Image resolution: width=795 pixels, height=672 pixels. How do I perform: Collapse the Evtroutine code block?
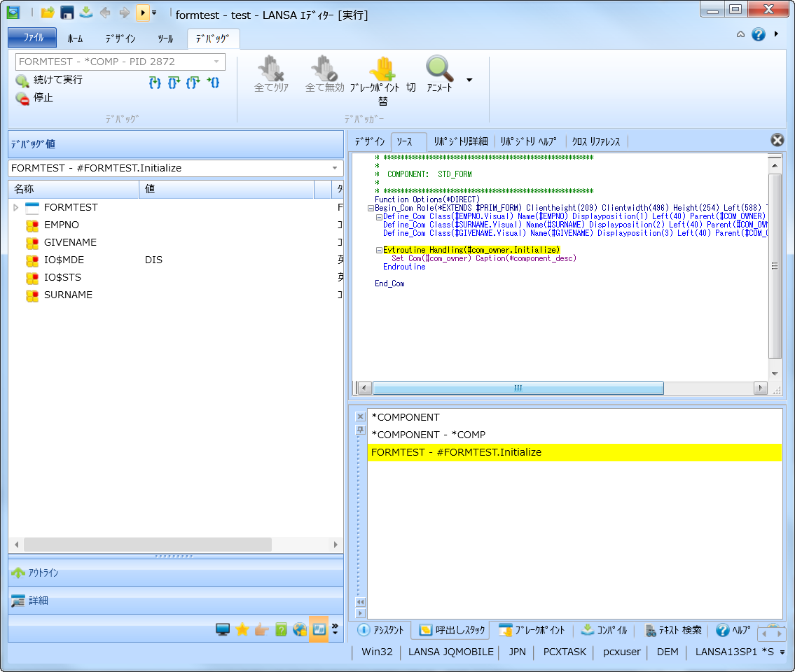[x=379, y=250]
